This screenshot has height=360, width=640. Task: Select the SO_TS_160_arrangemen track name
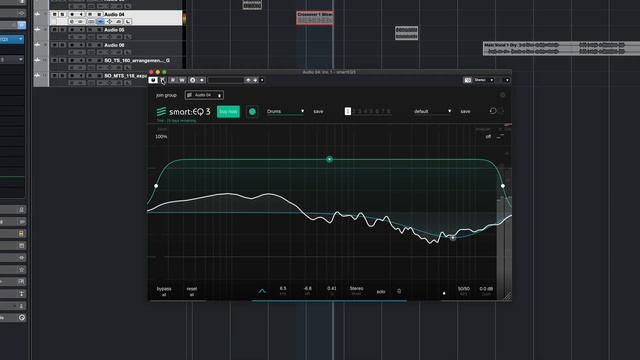137,60
